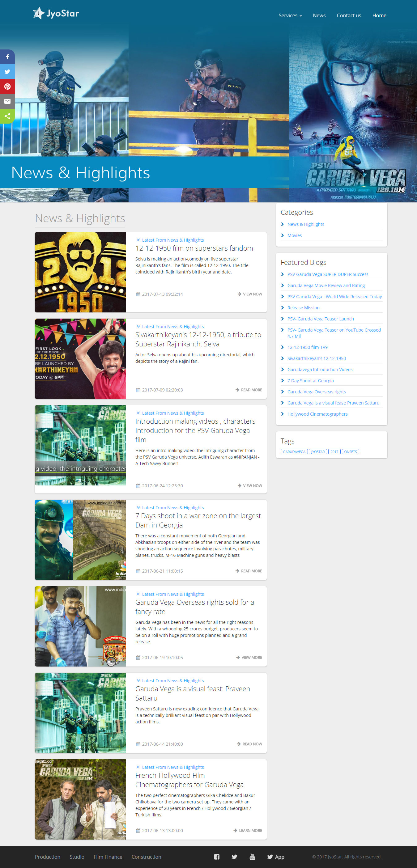Share page via the Twitter sidebar icon
This screenshot has width=417, height=868.
(x=7, y=72)
